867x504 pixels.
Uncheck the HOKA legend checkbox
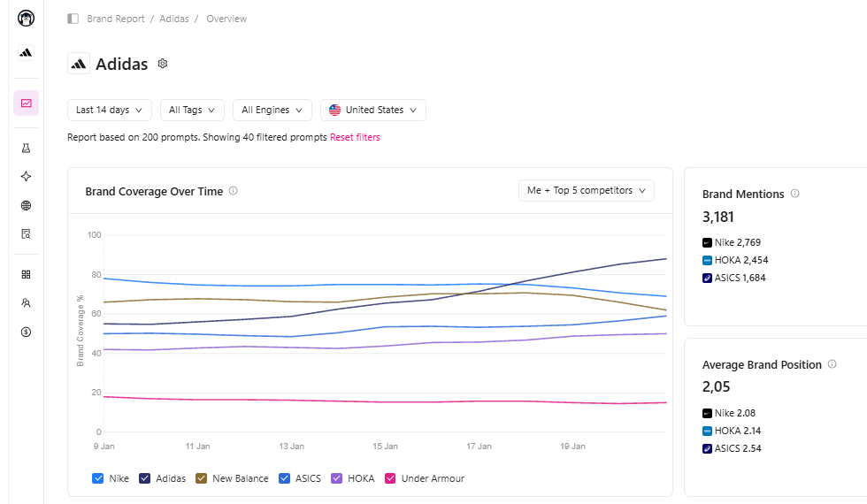click(x=337, y=478)
